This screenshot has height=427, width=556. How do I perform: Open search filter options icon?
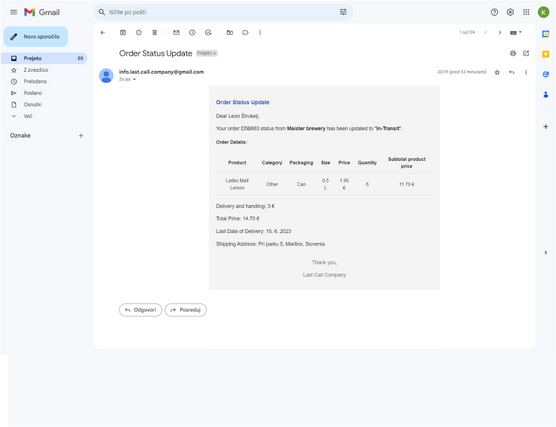[x=343, y=12]
